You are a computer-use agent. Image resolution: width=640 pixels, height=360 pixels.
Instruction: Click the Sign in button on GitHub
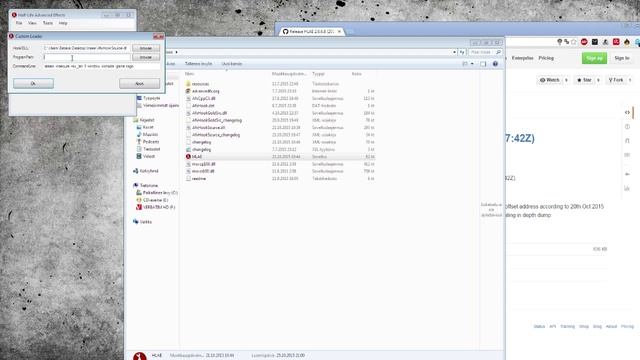pyautogui.click(x=622, y=58)
